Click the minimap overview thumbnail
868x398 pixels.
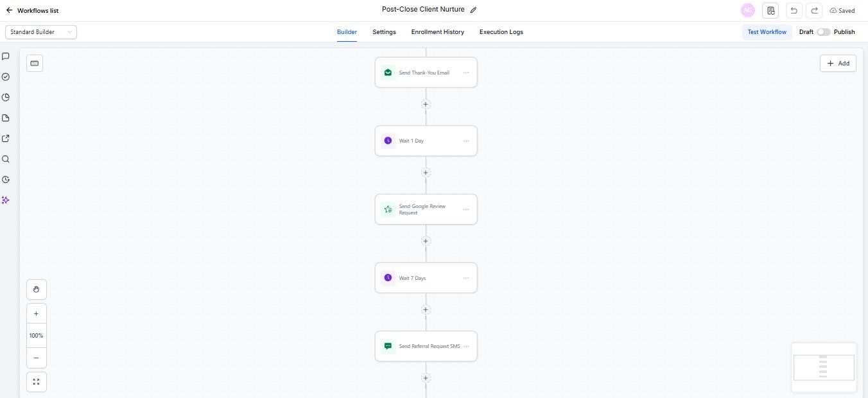click(x=824, y=367)
